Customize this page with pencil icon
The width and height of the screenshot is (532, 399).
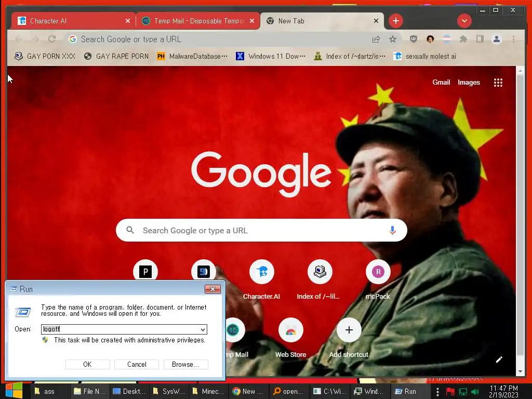click(x=499, y=360)
